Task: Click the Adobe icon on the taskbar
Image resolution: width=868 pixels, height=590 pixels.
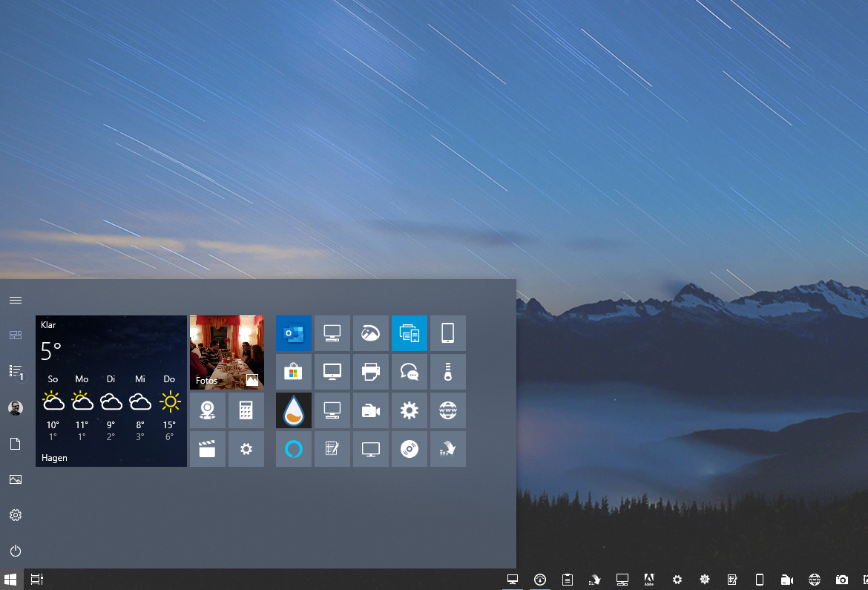Action: 649,580
